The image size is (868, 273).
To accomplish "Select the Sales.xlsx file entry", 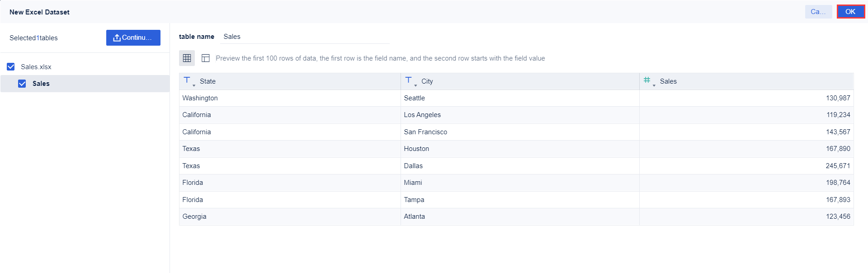I will (36, 67).
